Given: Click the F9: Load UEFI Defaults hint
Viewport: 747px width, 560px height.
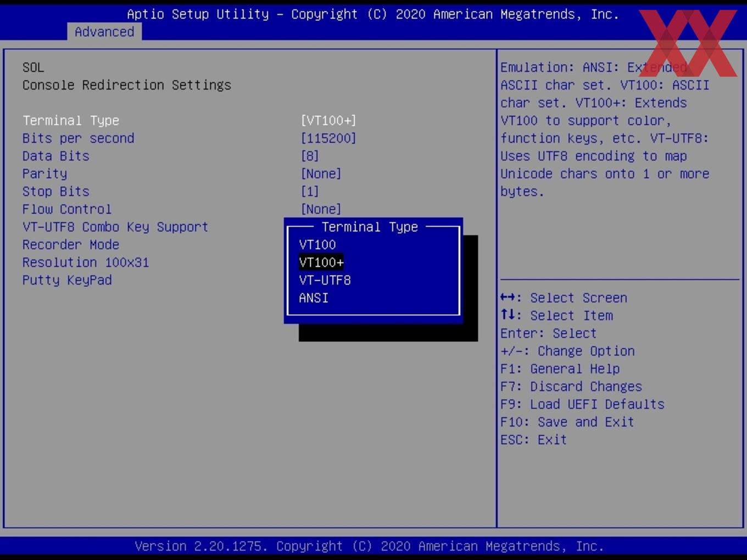Looking at the screenshot, I should tap(583, 405).
